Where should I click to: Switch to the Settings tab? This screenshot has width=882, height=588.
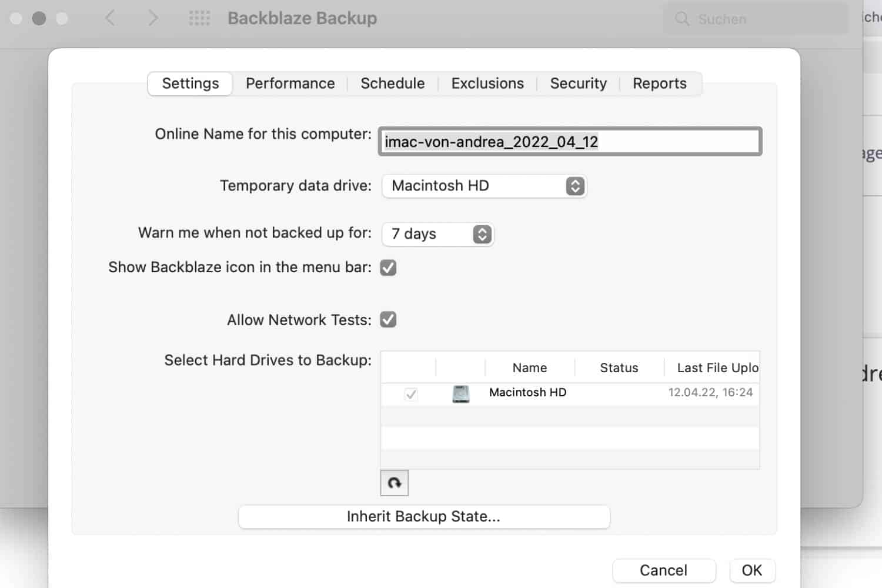pyautogui.click(x=191, y=83)
